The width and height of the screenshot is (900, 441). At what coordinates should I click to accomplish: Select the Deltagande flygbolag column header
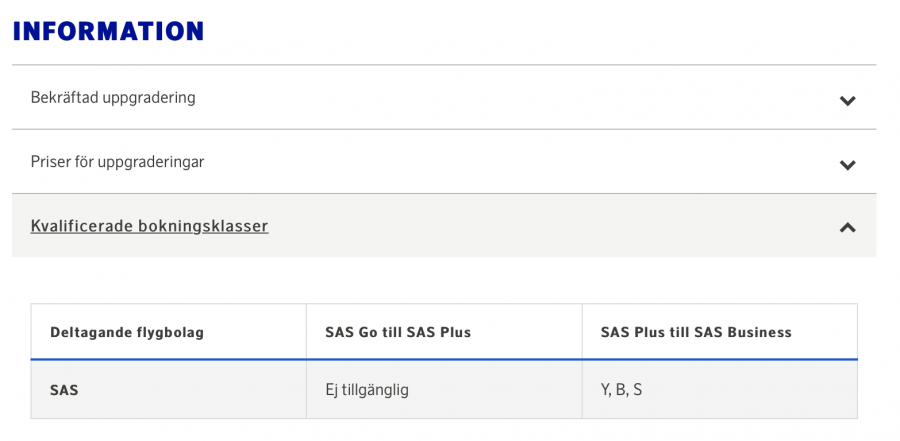point(127,332)
